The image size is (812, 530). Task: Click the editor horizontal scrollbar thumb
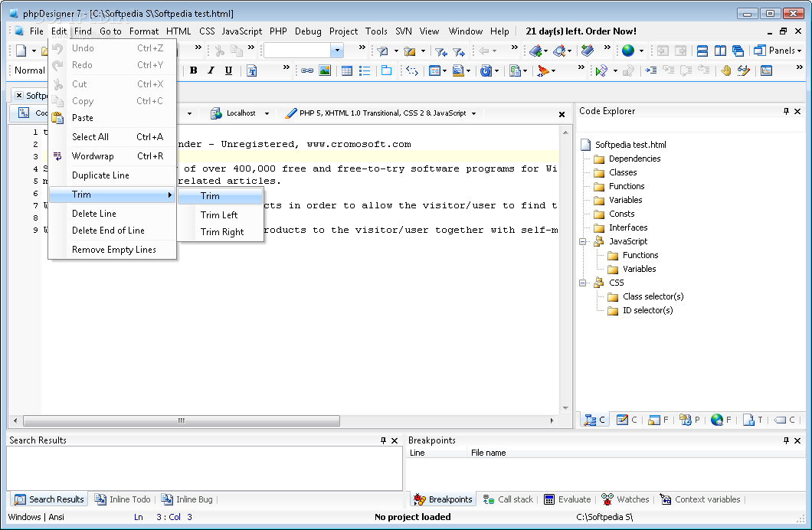point(182,420)
